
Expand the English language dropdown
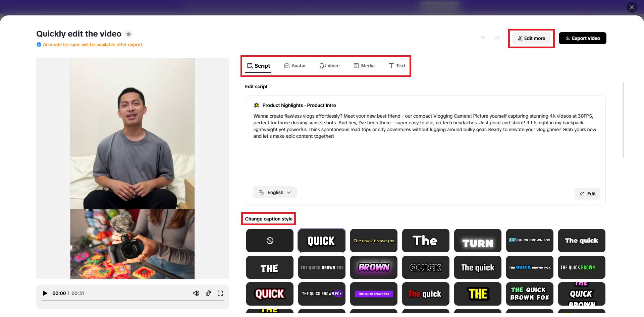pyautogui.click(x=275, y=192)
